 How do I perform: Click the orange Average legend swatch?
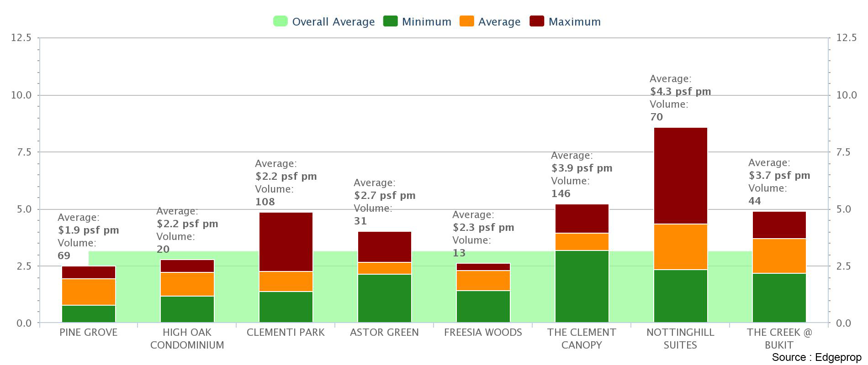pyautogui.click(x=466, y=21)
